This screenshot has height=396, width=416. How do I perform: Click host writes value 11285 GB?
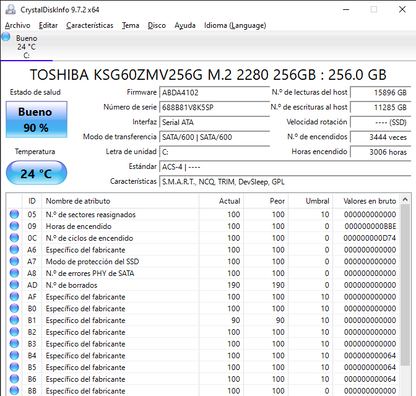tap(381, 107)
